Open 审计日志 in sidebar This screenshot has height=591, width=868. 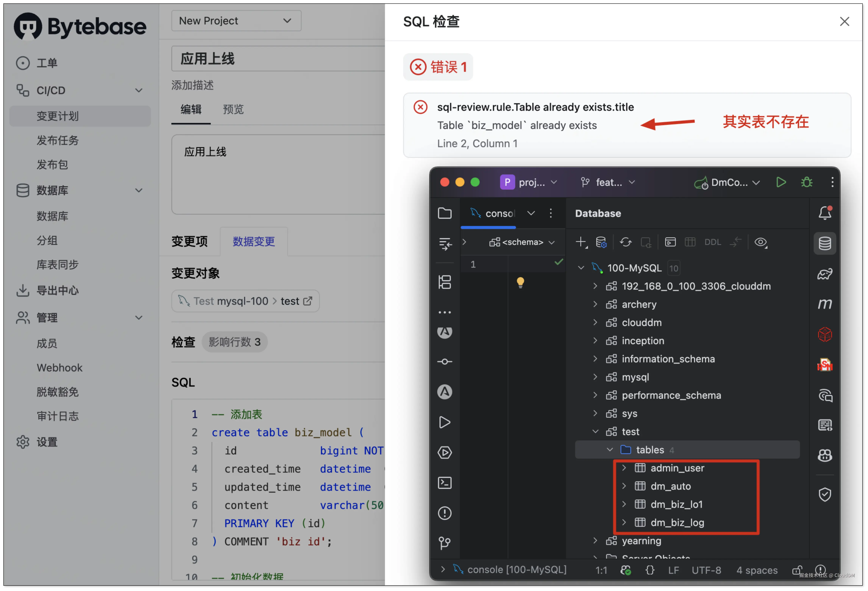pyautogui.click(x=58, y=416)
